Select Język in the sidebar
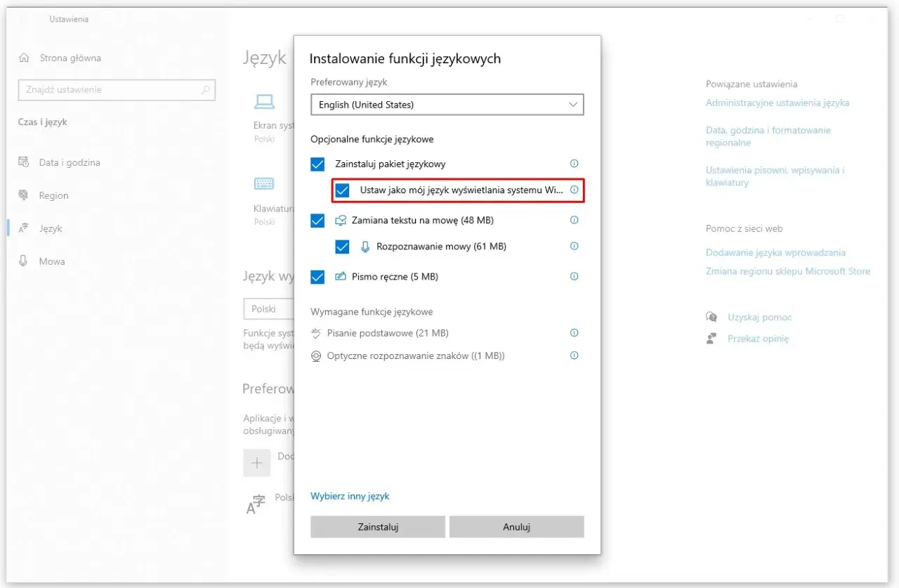 pos(51,228)
